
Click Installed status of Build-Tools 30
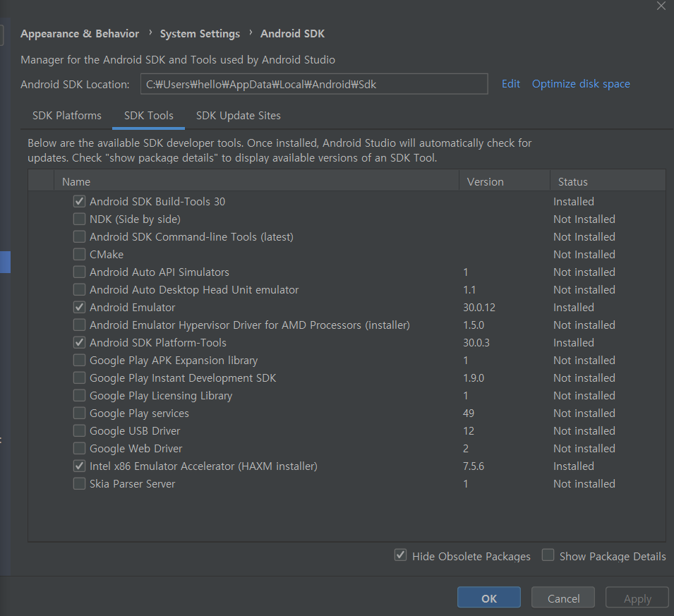[x=573, y=202]
